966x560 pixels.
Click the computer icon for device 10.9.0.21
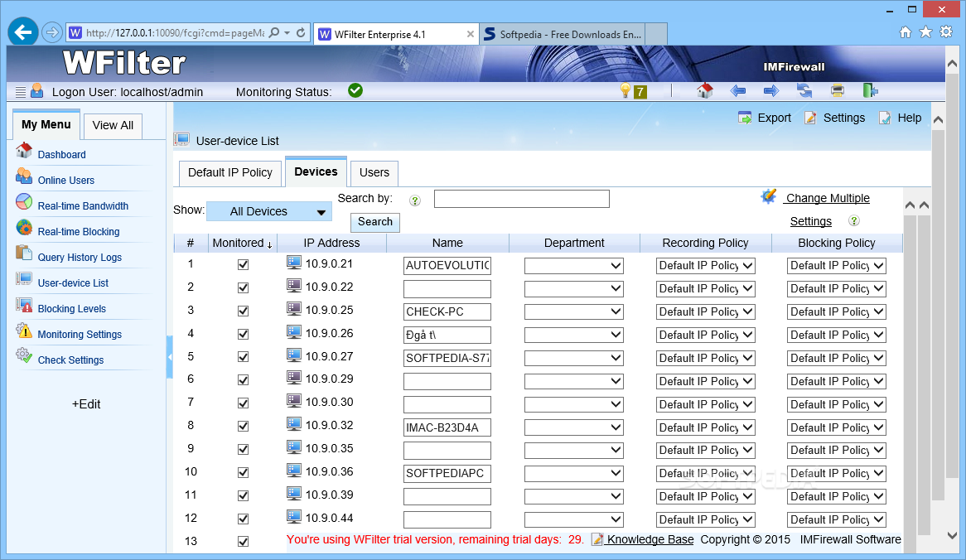click(294, 263)
